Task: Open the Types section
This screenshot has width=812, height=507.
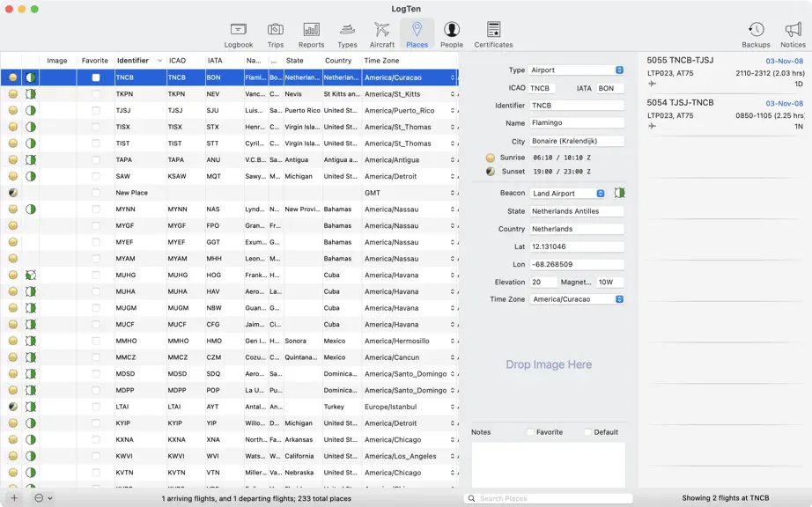Action: coord(347,35)
